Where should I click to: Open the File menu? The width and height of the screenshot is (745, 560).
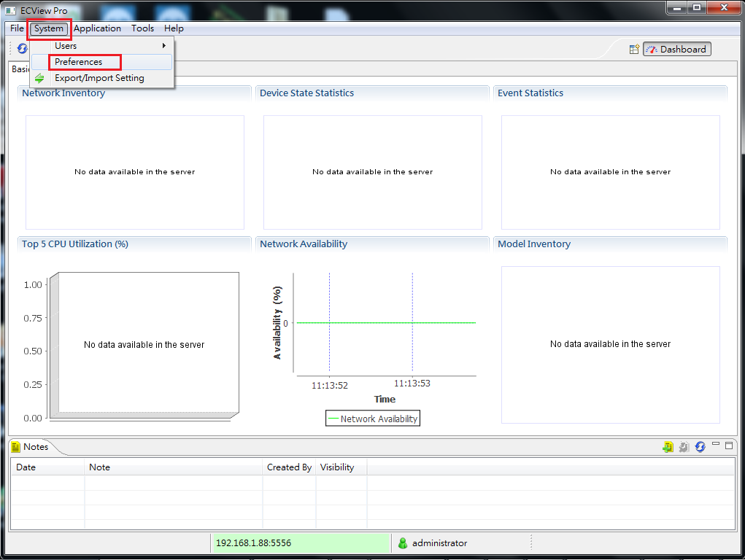click(x=17, y=28)
